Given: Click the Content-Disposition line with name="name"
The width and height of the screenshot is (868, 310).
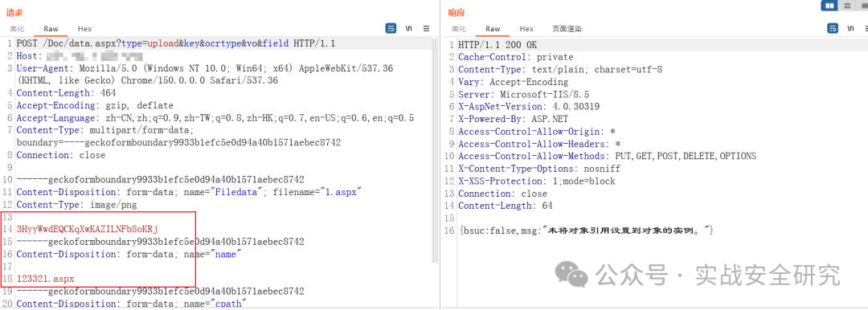Looking at the screenshot, I should pyautogui.click(x=129, y=254).
